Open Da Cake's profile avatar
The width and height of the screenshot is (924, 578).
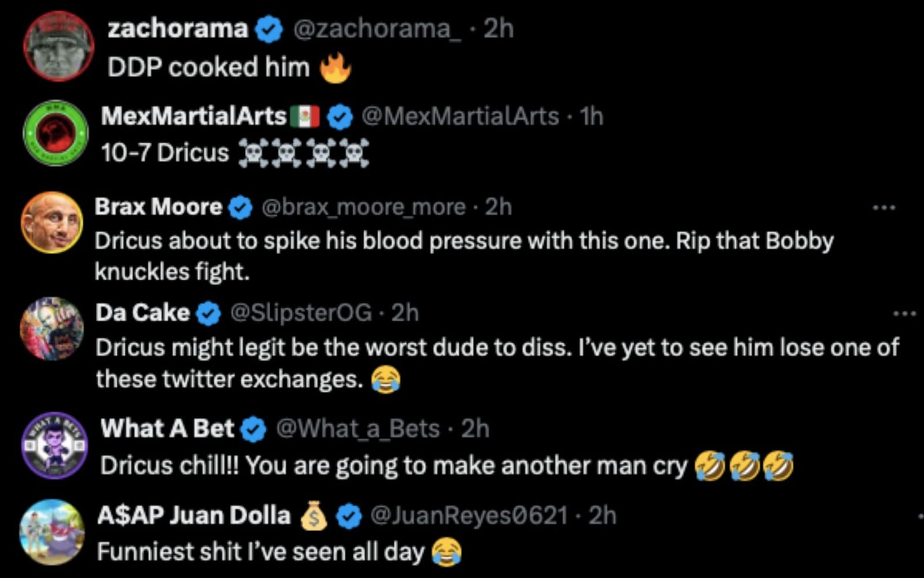click(x=52, y=328)
